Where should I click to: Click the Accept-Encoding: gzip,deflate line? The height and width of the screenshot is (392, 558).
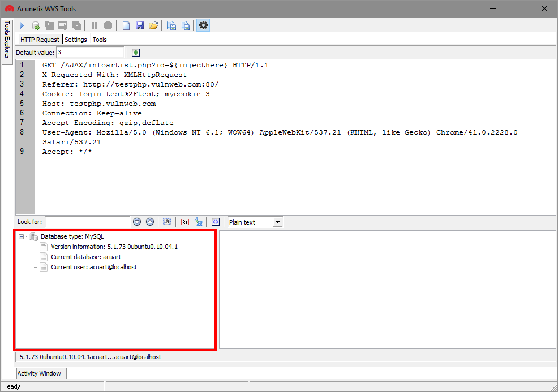[108, 123]
